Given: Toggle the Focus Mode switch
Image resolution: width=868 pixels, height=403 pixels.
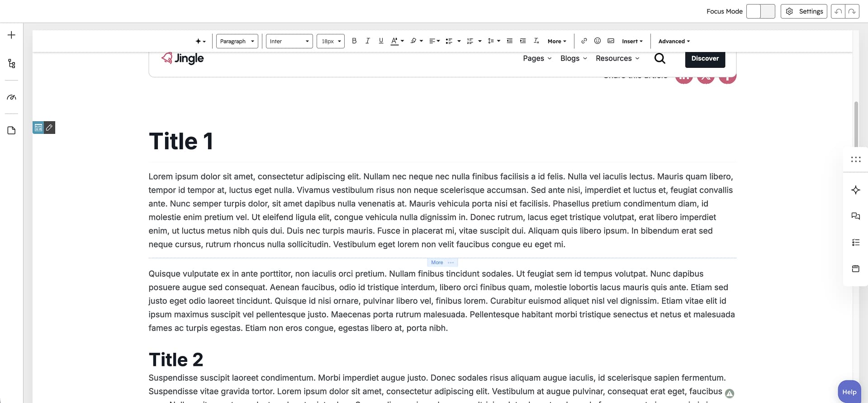Looking at the screenshot, I should click(760, 11).
